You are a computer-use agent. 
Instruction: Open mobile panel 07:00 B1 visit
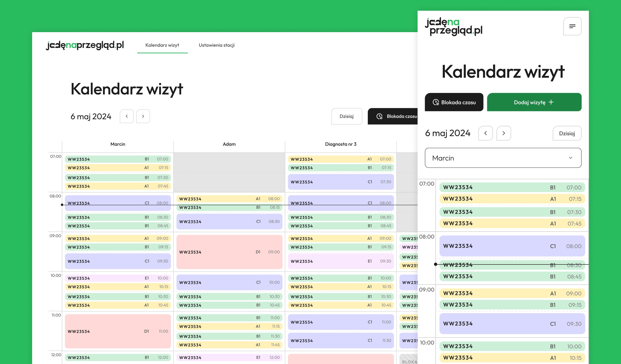[512, 187]
